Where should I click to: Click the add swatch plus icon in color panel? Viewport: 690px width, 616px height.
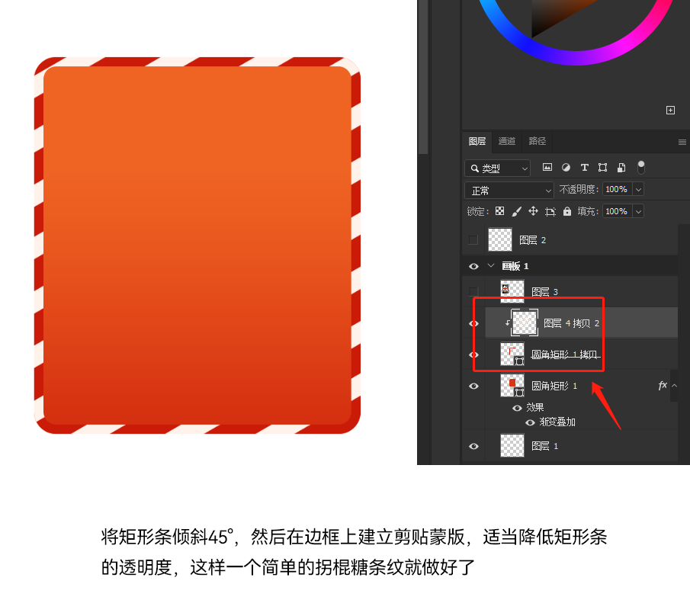670,110
